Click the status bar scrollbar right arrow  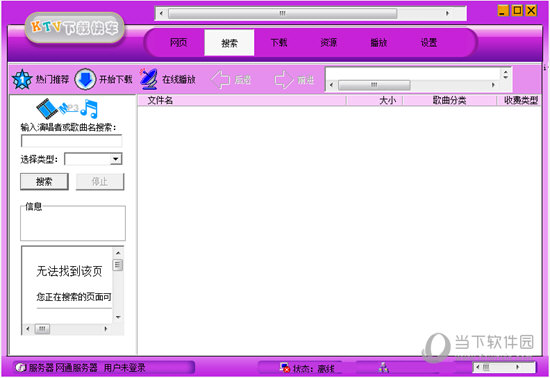517,367
